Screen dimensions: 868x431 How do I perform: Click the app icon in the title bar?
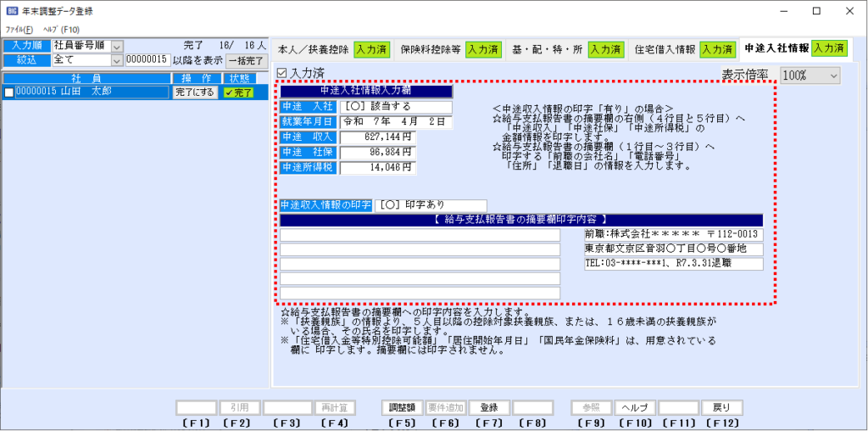(x=8, y=11)
